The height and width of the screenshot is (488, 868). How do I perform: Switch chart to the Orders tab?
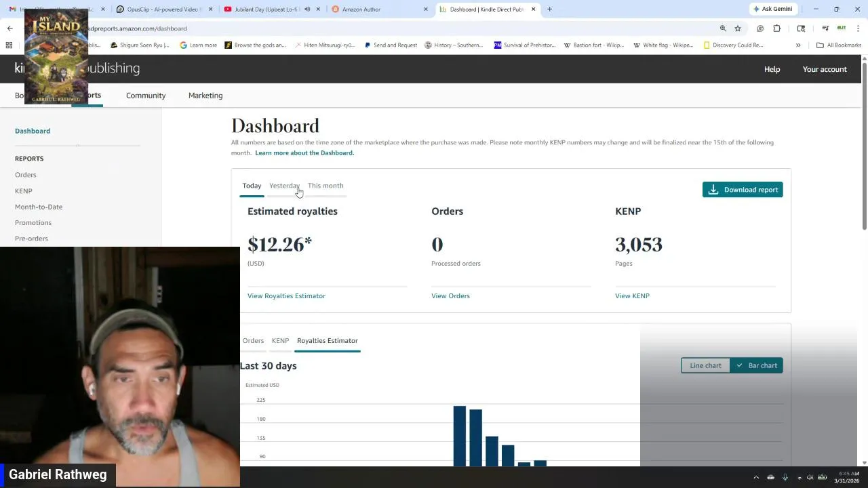253,341
